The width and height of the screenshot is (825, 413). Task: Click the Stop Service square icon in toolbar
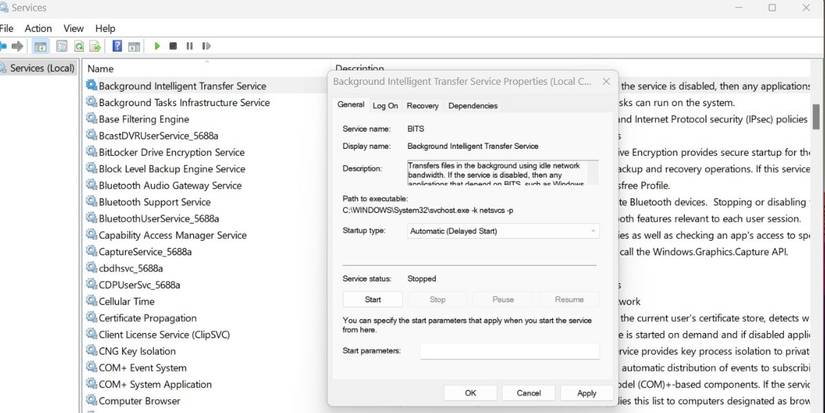pyautogui.click(x=173, y=46)
